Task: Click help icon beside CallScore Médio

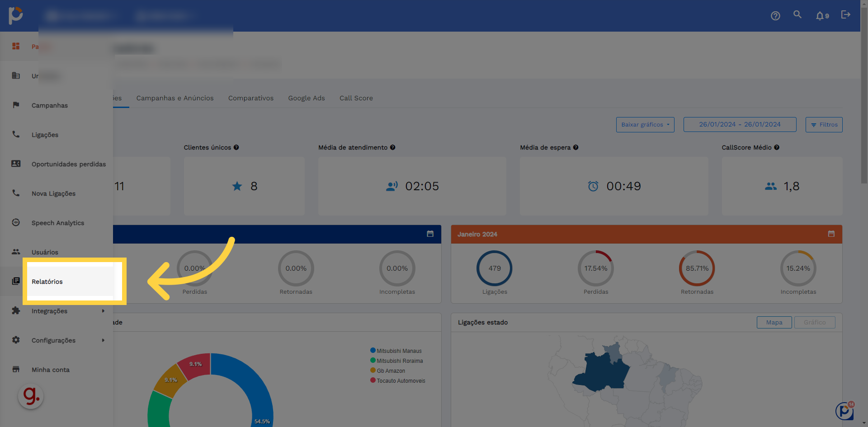Action: point(777,147)
